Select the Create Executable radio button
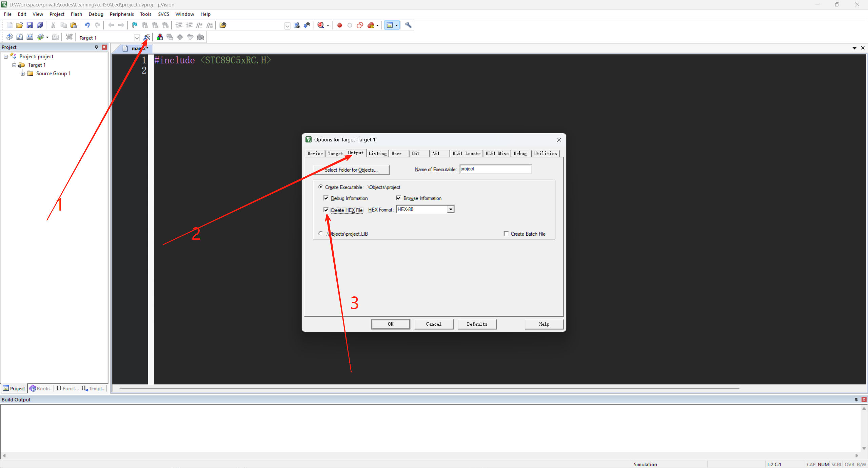Image resolution: width=868 pixels, height=468 pixels. tap(320, 187)
